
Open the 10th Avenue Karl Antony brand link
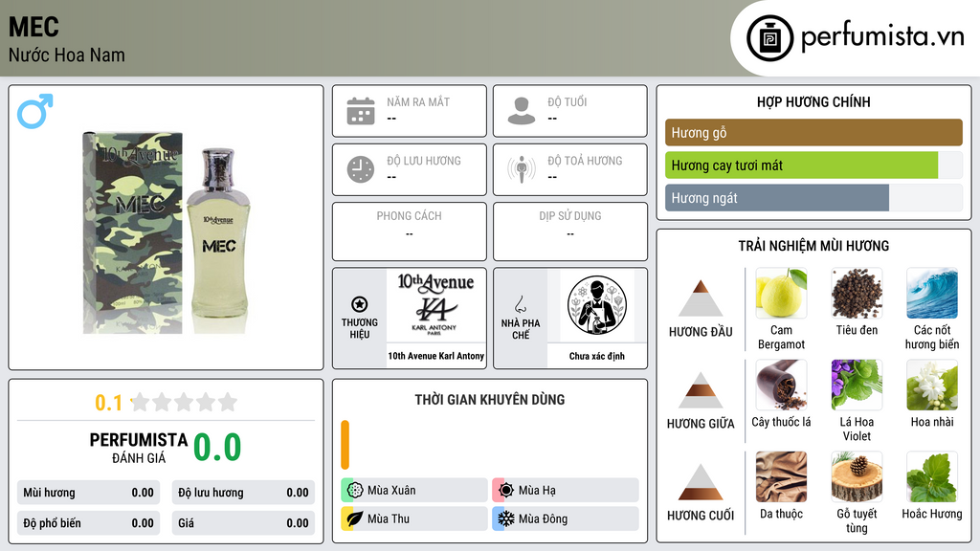coord(436,356)
